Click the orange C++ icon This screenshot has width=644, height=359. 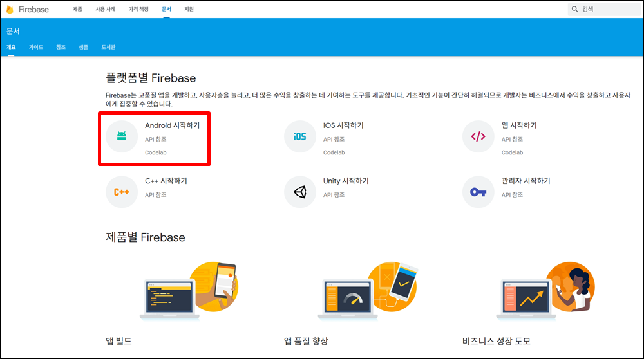(122, 192)
